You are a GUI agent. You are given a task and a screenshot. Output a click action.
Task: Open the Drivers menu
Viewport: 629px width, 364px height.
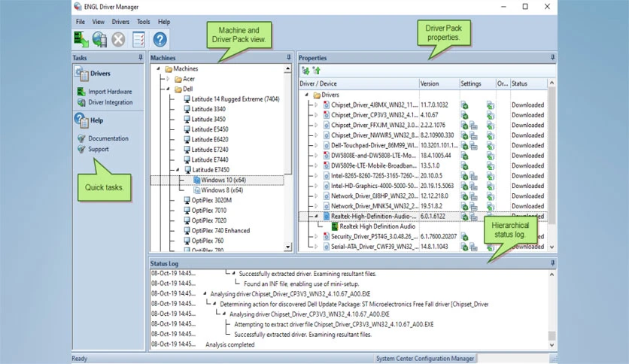[x=120, y=22]
